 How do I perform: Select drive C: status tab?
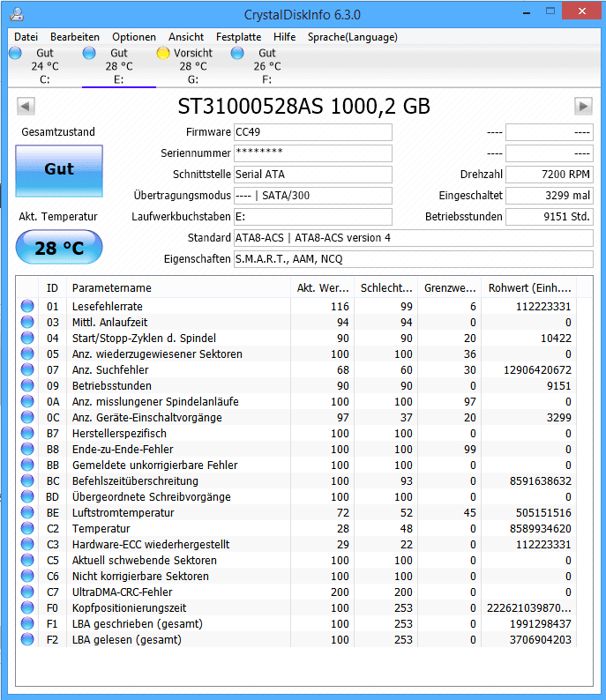tap(45, 66)
